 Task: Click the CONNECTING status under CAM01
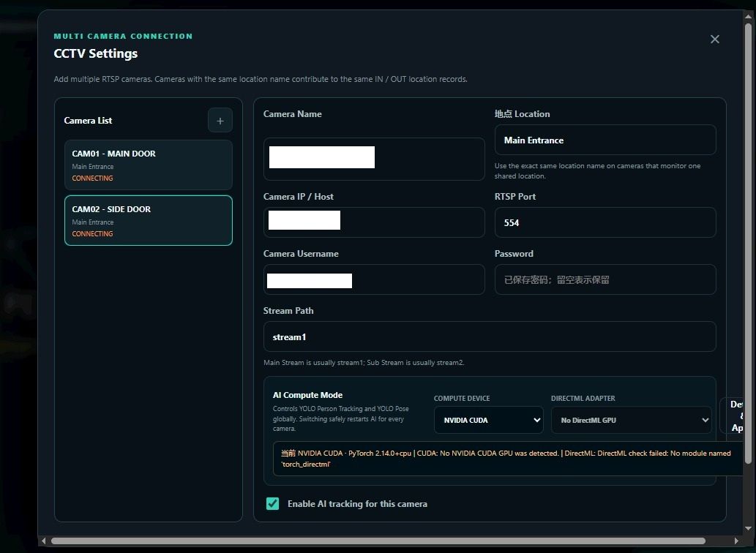click(x=92, y=178)
